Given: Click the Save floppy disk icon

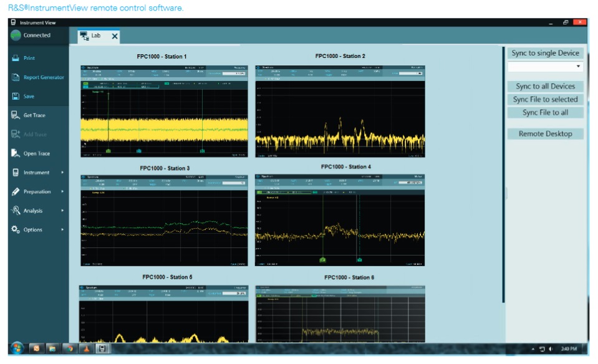Looking at the screenshot, I should (15, 96).
